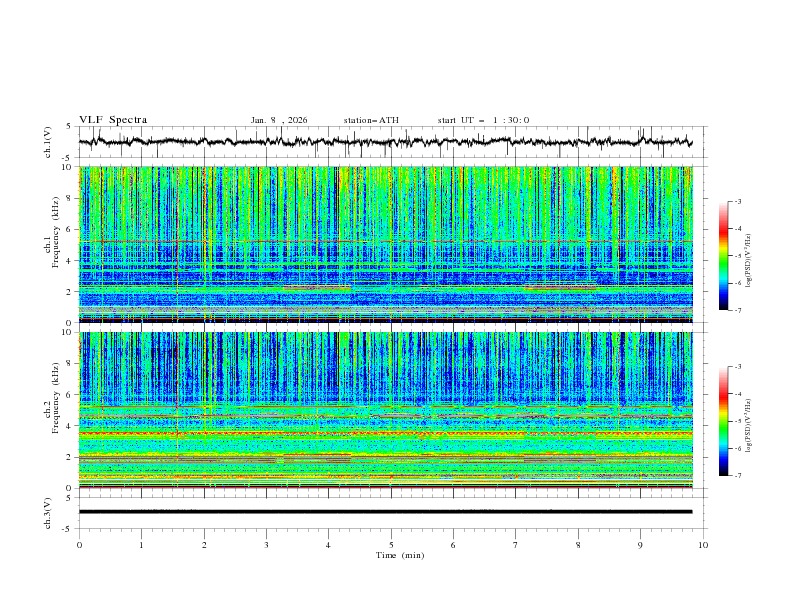Click the "-5" tick on ch.2 colorbar
The width and height of the screenshot is (792, 612).
pyautogui.click(x=737, y=421)
